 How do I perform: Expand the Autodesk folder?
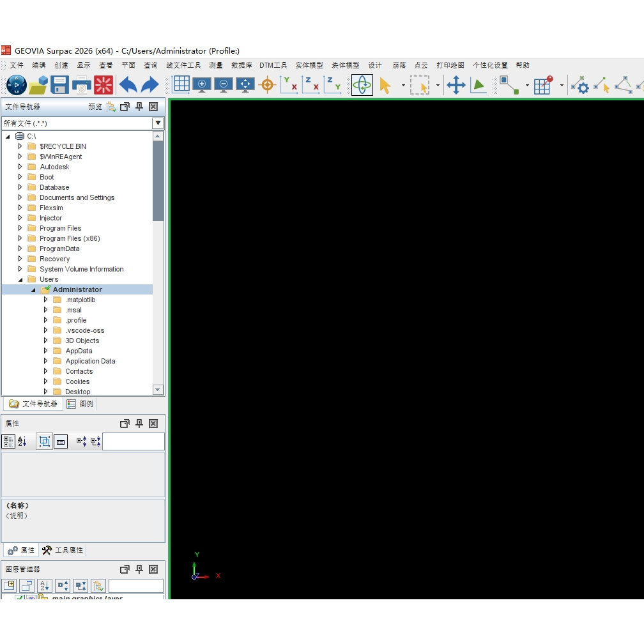[x=20, y=167]
